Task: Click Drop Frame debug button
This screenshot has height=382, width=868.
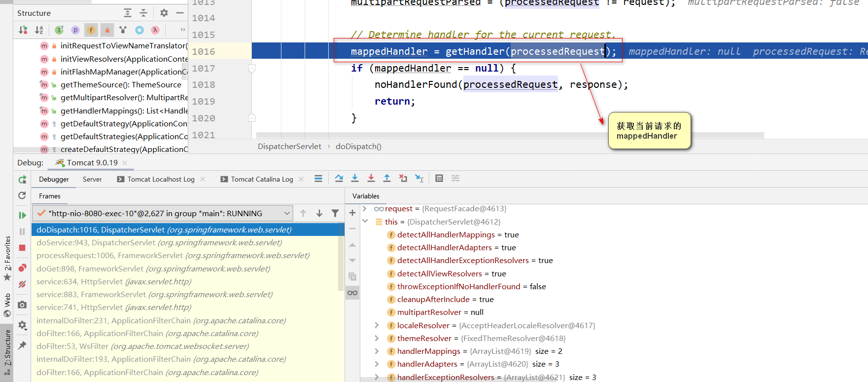Action: click(403, 179)
